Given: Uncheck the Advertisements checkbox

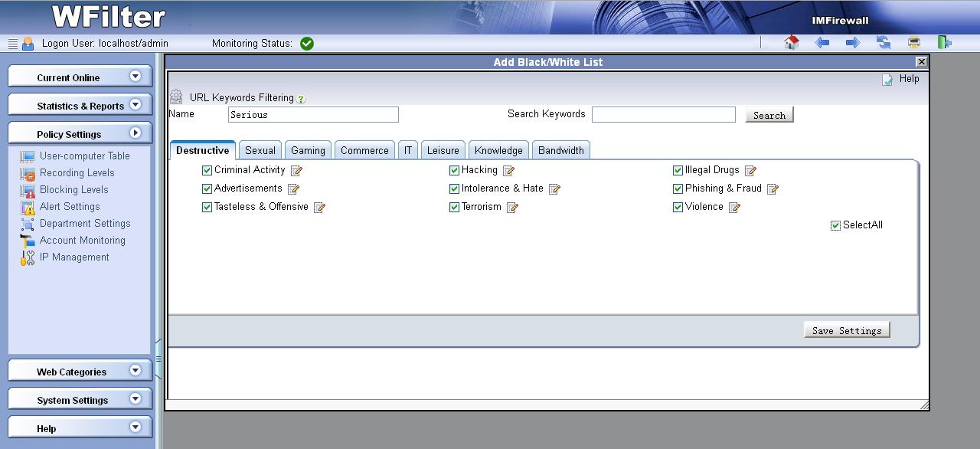Looking at the screenshot, I should pos(207,189).
